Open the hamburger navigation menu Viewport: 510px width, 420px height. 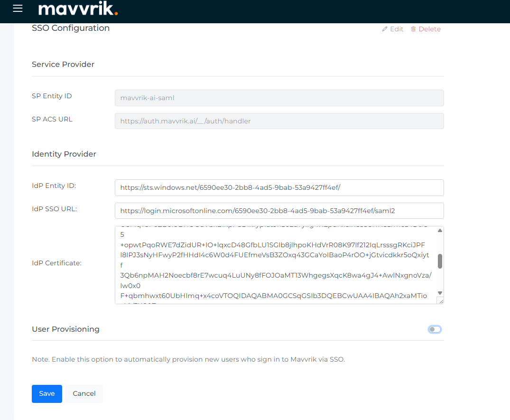point(18,9)
